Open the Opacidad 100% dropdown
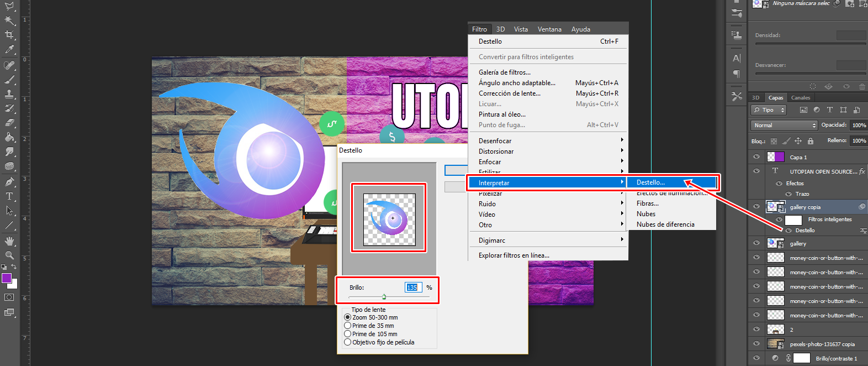868x366 pixels. (x=859, y=126)
